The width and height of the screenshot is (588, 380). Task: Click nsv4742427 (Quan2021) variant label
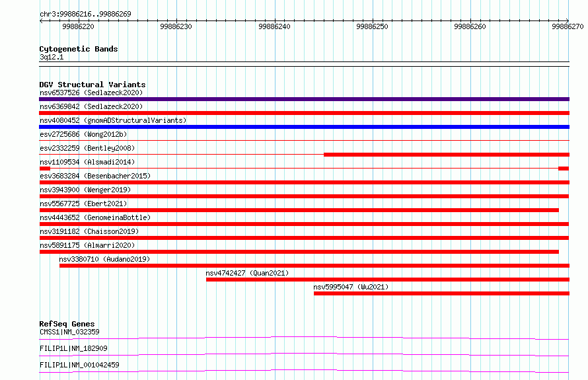(x=247, y=273)
